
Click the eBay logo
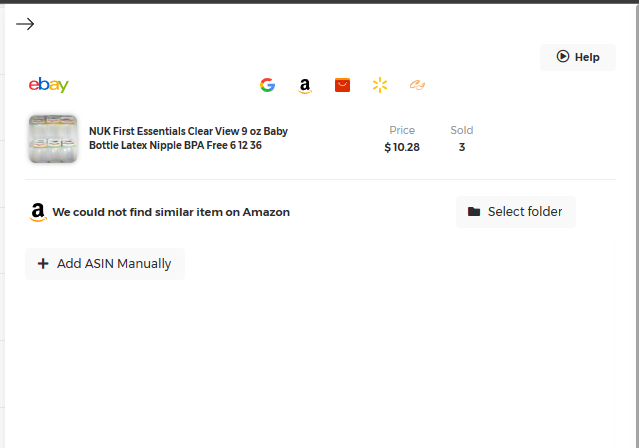[x=49, y=85]
